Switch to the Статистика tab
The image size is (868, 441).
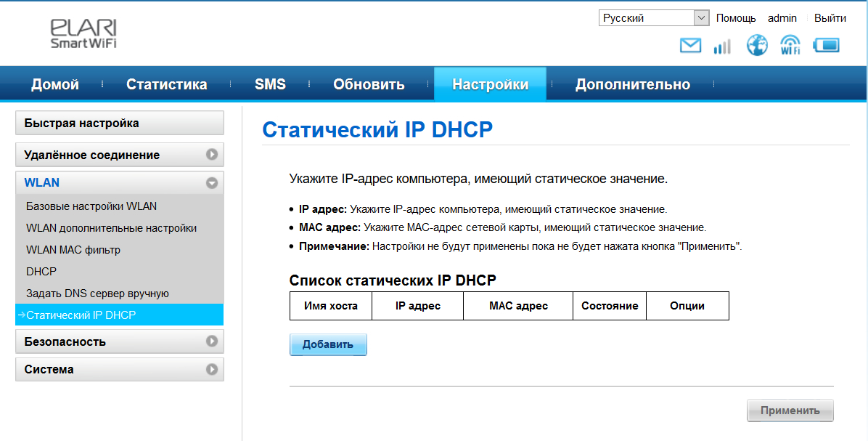166,84
